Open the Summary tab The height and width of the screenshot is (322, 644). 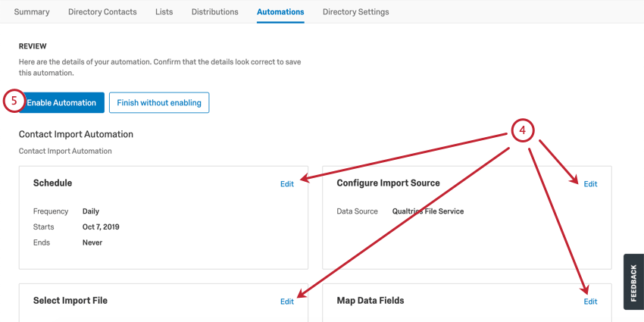pos(32,12)
